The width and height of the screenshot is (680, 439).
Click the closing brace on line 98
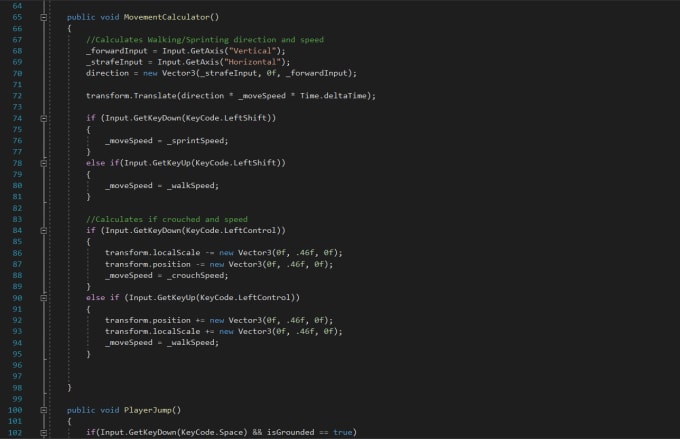coord(69,387)
